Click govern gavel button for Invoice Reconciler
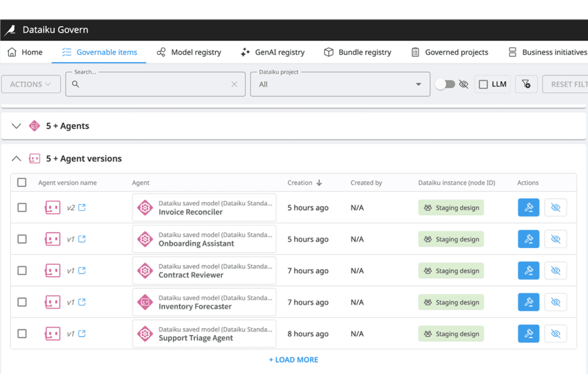The image size is (588, 392). [528, 207]
